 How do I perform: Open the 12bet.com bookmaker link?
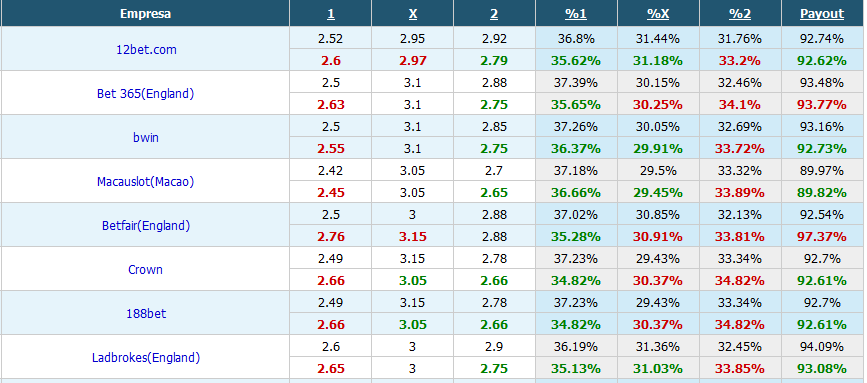(x=146, y=49)
